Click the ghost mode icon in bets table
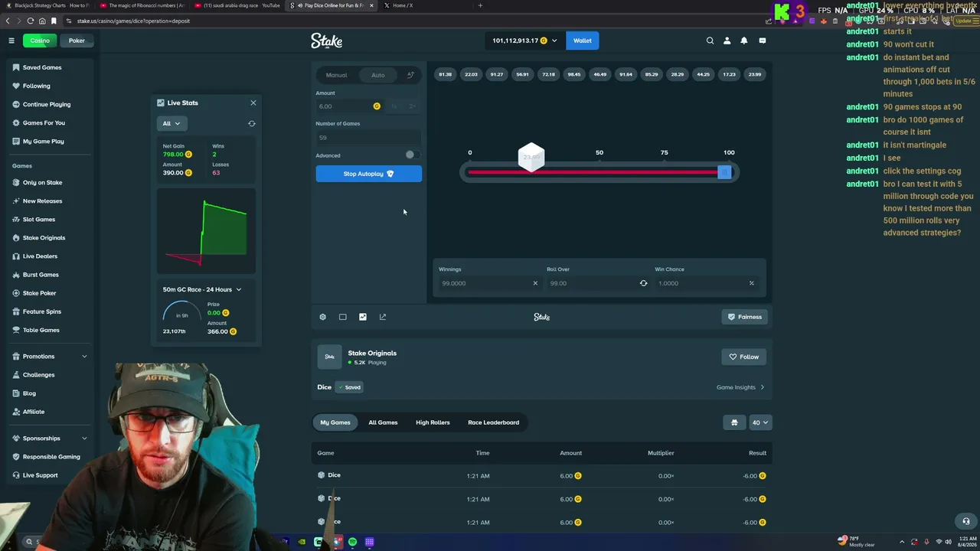 (x=734, y=422)
